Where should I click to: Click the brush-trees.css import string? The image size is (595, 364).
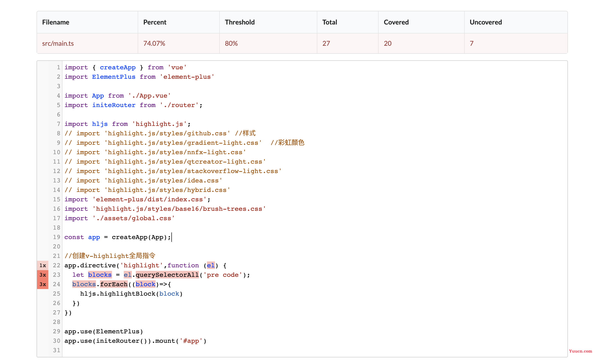coord(179,209)
